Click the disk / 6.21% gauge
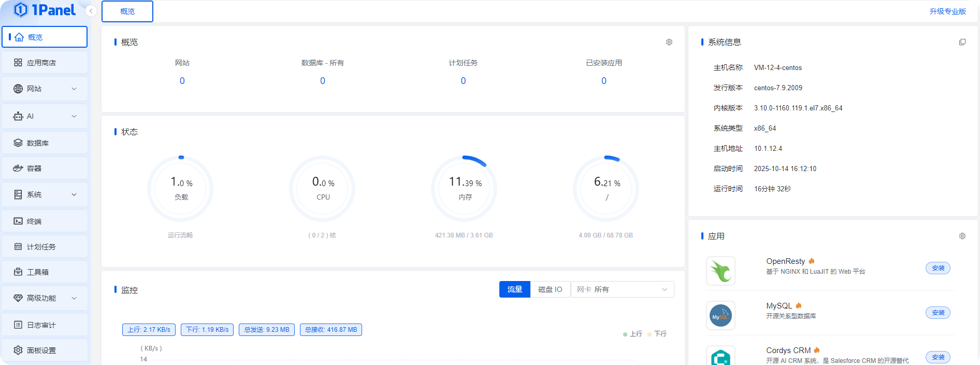Screen dimensions: 980x365 [607, 189]
